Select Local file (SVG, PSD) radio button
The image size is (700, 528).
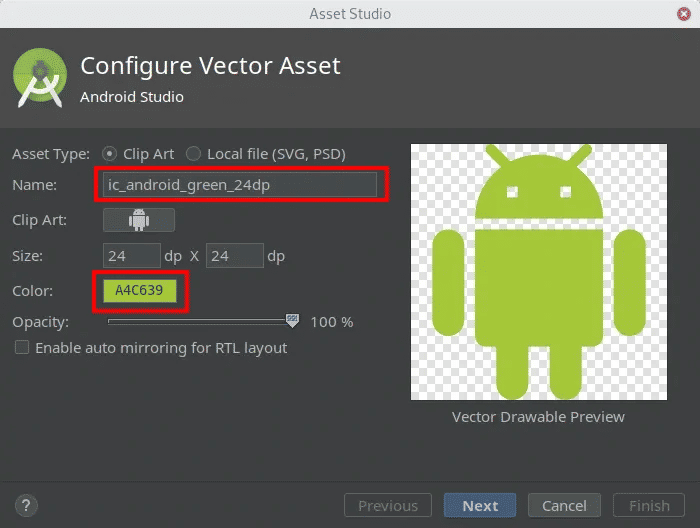(x=193, y=154)
